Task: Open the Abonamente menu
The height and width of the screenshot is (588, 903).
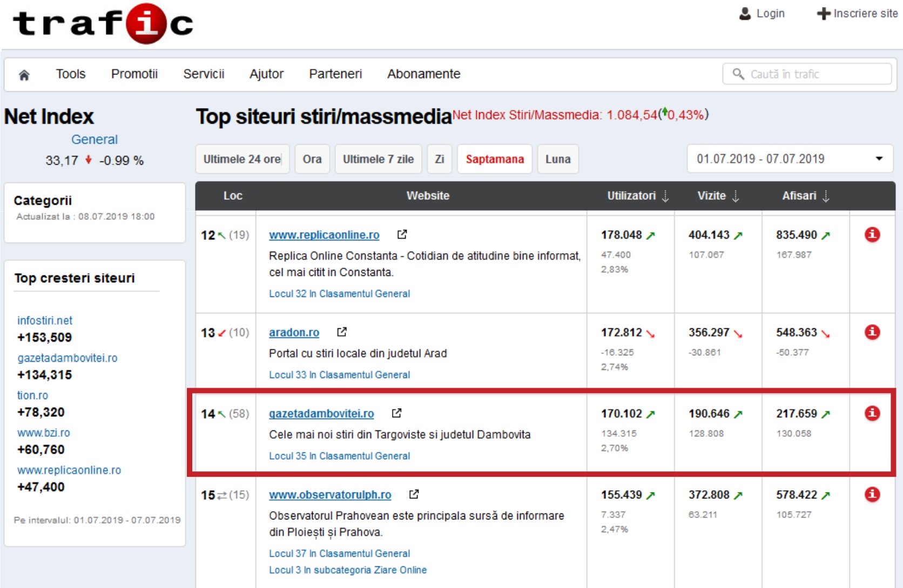Action: [424, 74]
